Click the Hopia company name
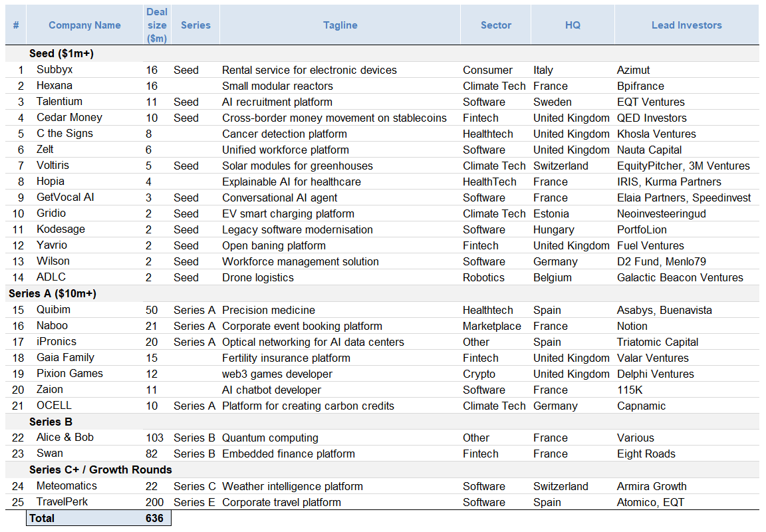The width and height of the screenshot is (766, 532). pyautogui.click(x=51, y=182)
